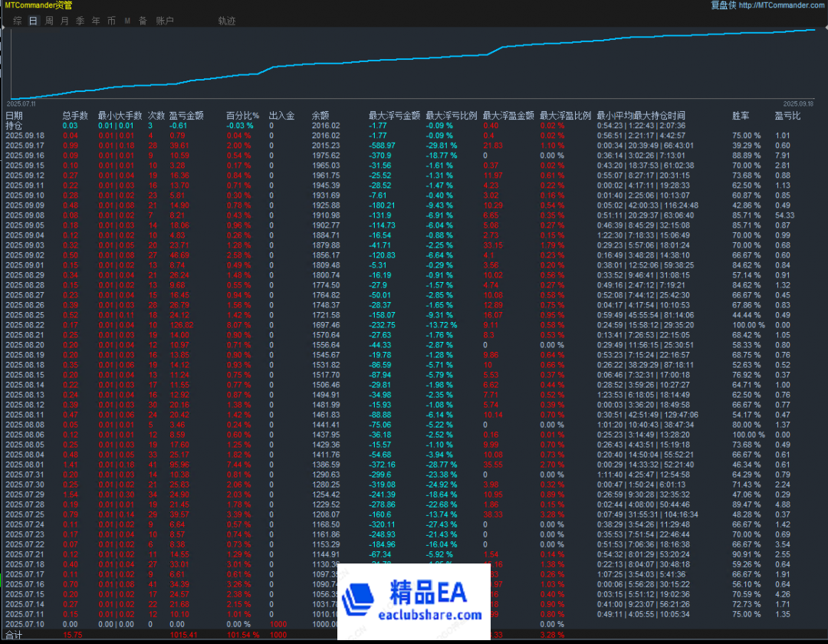Select the 币 currency tab
Viewport: 828px width, 644px height.
point(111,21)
